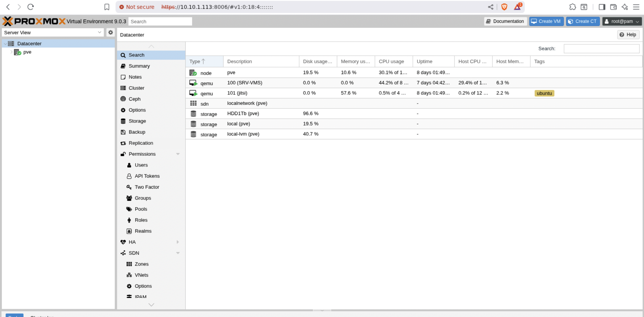Viewport: 644px width, 317px height.
Task: Open the browser extensions puzzle icon
Action: coord(572,7)
